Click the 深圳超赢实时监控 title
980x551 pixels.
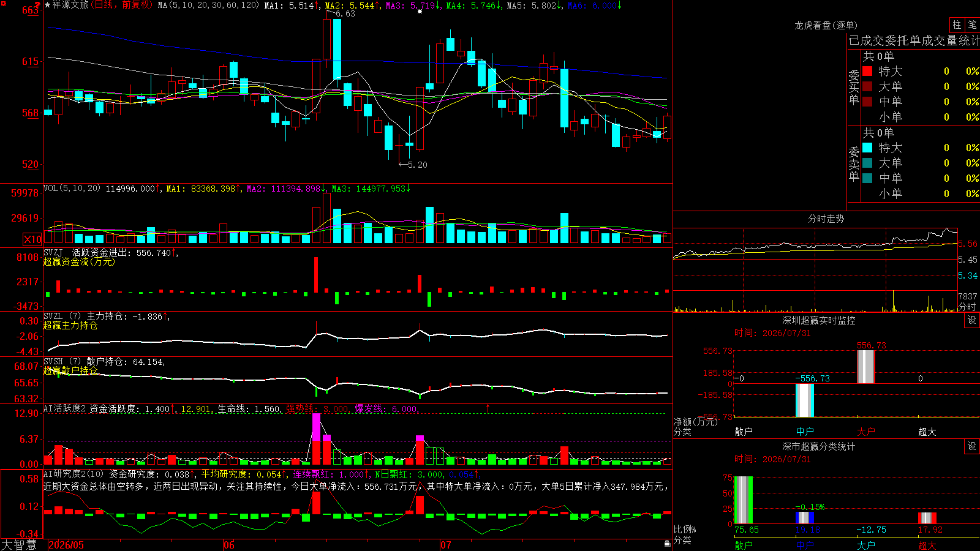click(818, 320)
